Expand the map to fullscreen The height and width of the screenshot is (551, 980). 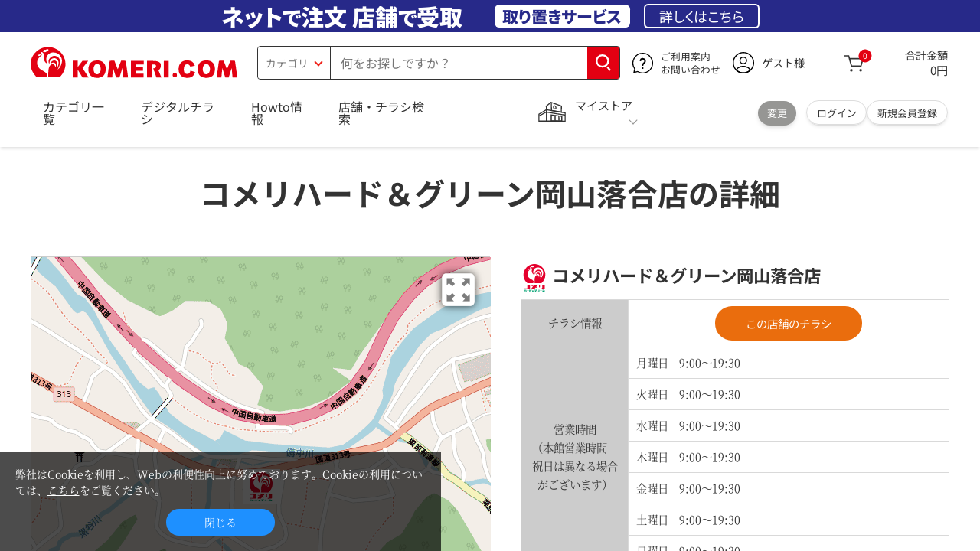[x=458, y=290]
